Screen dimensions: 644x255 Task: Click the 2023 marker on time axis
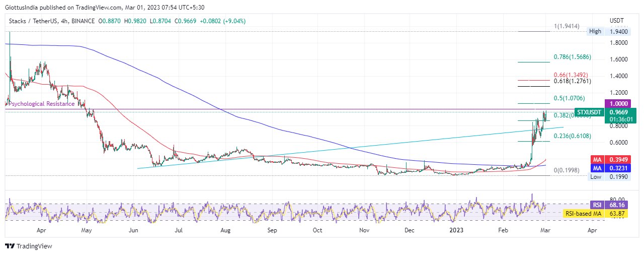(x=456, y=230)
